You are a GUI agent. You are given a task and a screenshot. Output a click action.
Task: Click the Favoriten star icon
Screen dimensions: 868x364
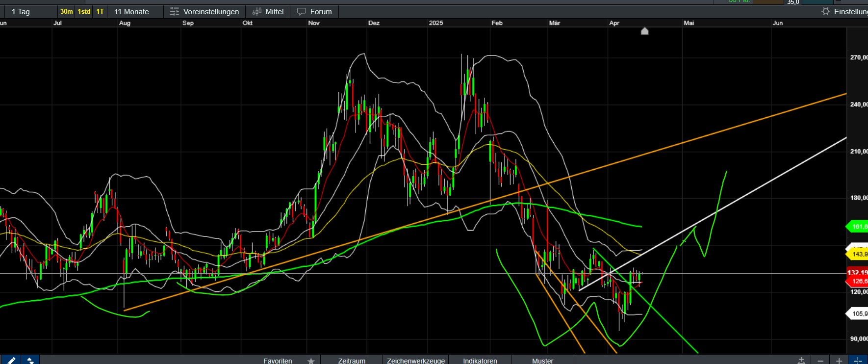click(x=311, y=361)
